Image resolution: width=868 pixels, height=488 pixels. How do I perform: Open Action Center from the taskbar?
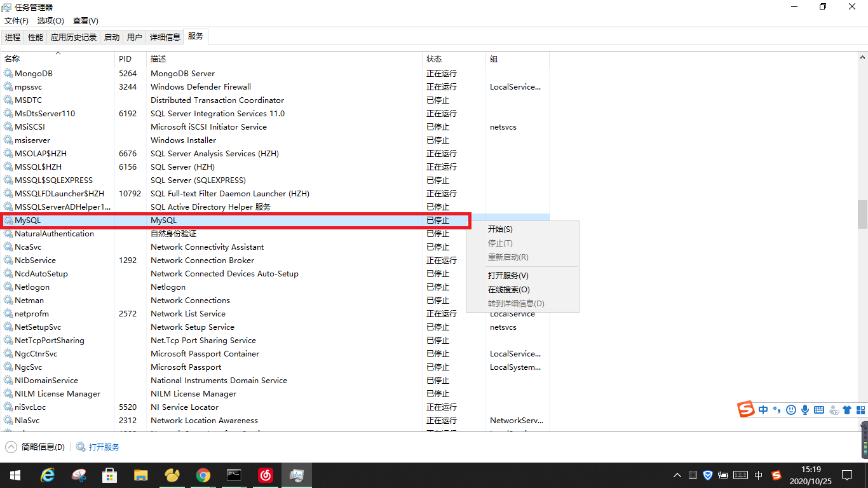847,475
